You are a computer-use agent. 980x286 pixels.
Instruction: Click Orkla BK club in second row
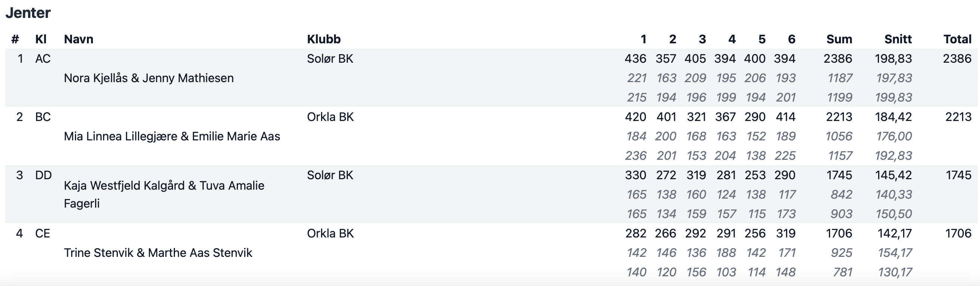(x=330, y=117)
